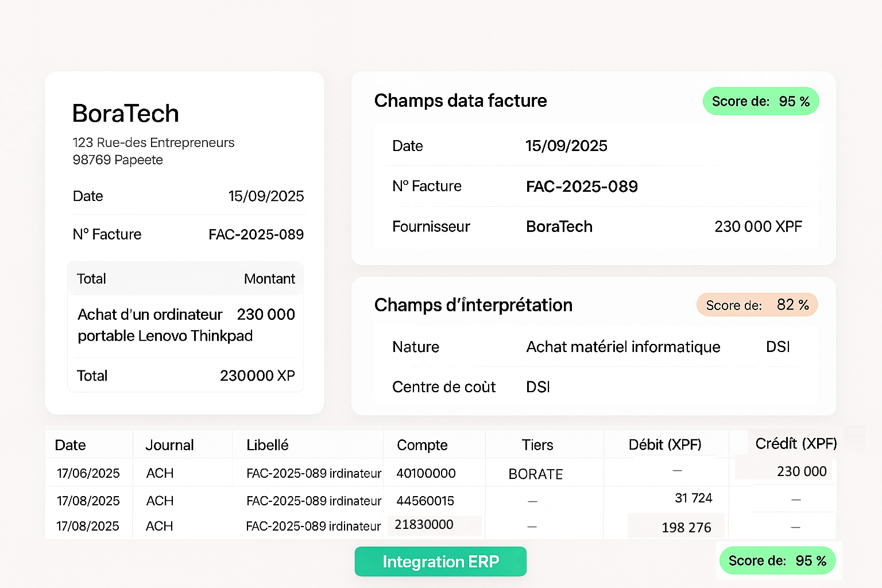882x588 pixels.
Task: Click account number 21830000
Action: [x=424, y=524]
